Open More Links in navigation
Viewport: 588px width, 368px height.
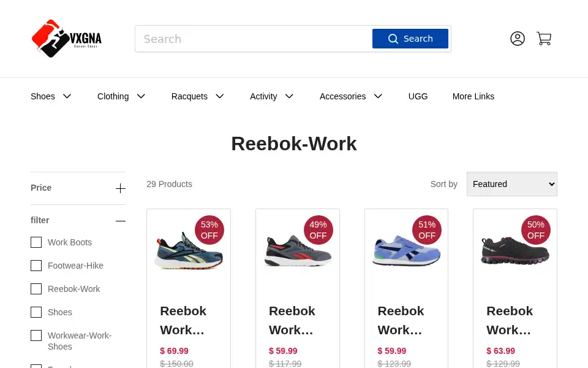pyautogui.click(x=473, y=96)
